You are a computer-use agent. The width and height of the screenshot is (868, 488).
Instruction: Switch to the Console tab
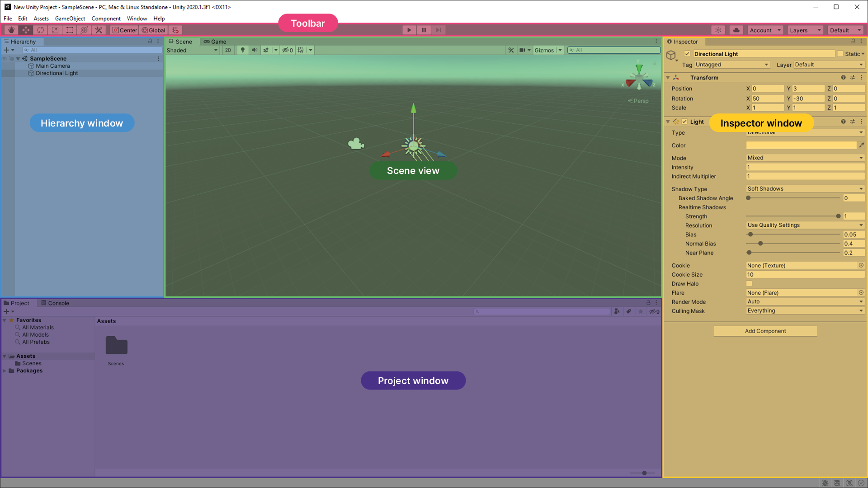click(x=55, y=303)
